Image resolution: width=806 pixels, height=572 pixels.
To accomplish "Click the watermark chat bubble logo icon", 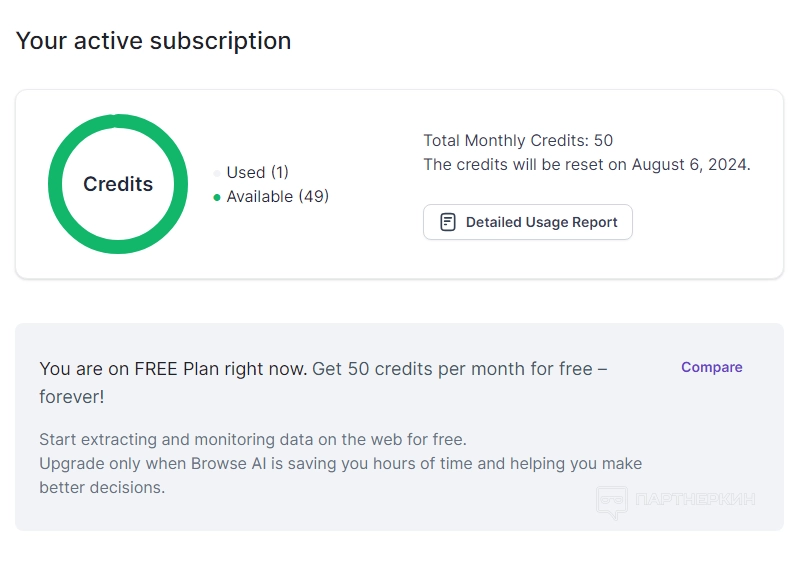I will [612, 501].
